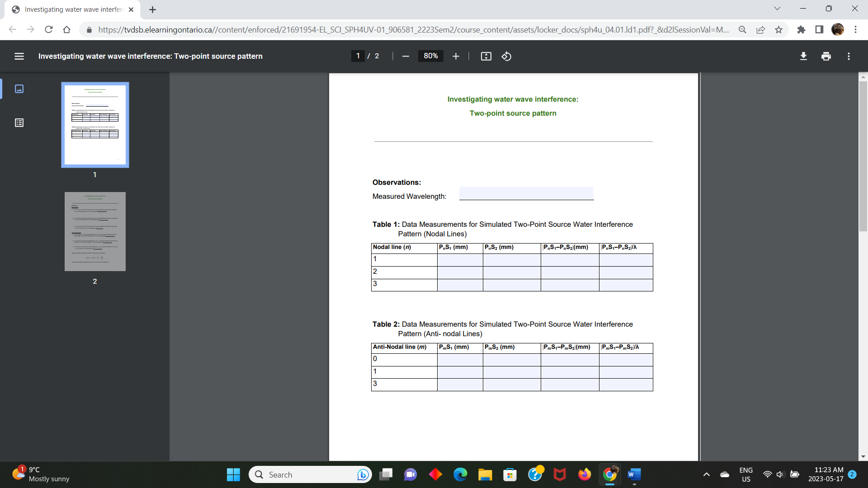Click the page number input field
Screen dimensions: 868x488
click(x=358, y=56)
